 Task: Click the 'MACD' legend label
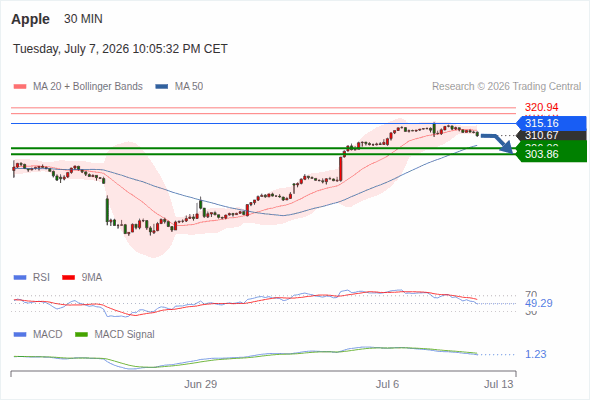[x=47, y=335]
